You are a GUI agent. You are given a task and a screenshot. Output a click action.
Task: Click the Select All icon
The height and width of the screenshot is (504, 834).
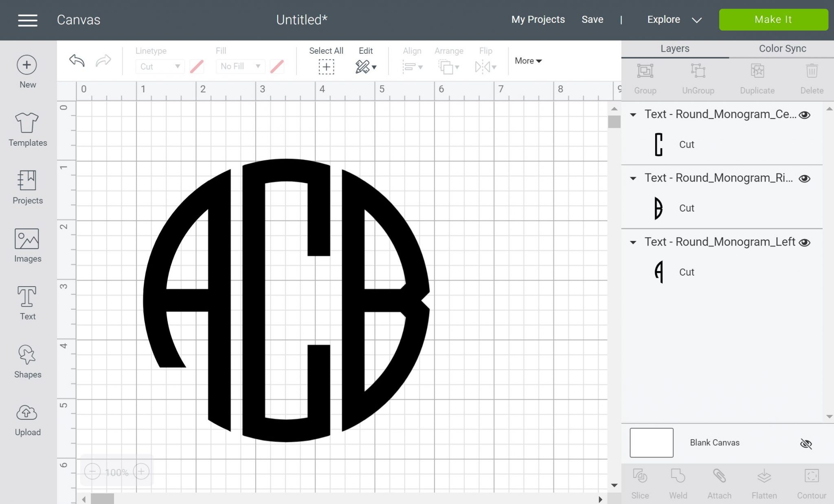(x=327, y=66)
